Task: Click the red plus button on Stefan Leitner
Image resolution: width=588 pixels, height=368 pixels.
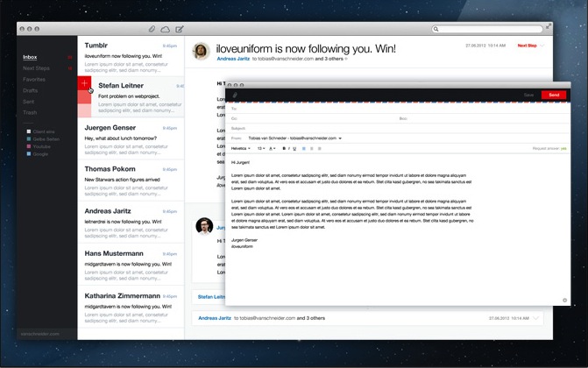Action: coord(84,83)
